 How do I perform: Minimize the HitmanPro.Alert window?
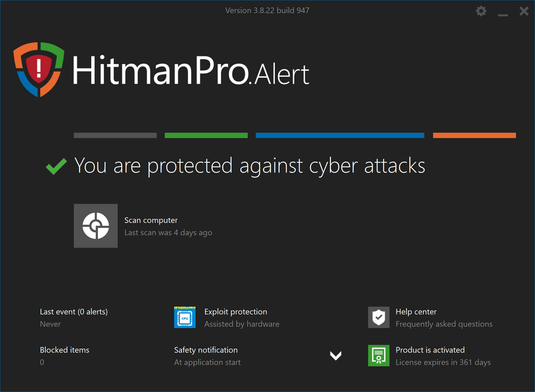(x=503, y=14)
